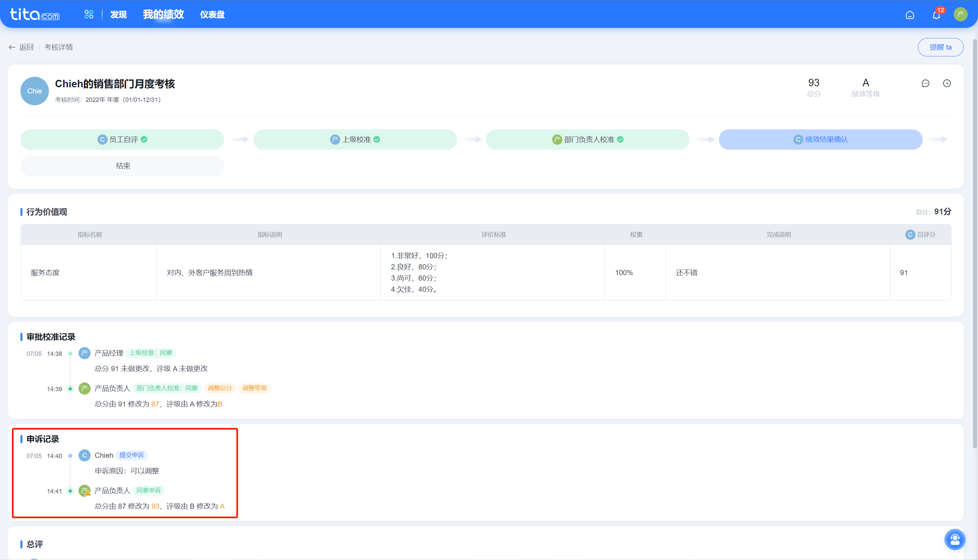Click the 产品负责人 avatar at 14:39
Image resolution: width=978 pixels, height=560 pixels.
[x=84, y=389]
